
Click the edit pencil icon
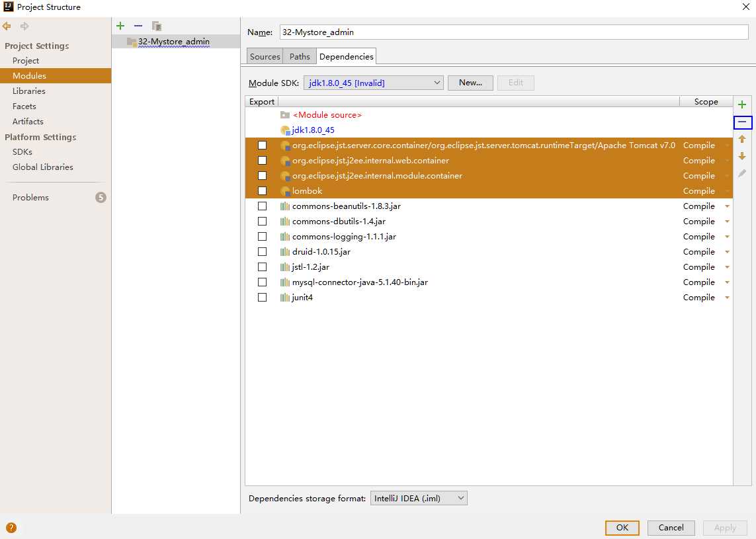pos(742,173)
